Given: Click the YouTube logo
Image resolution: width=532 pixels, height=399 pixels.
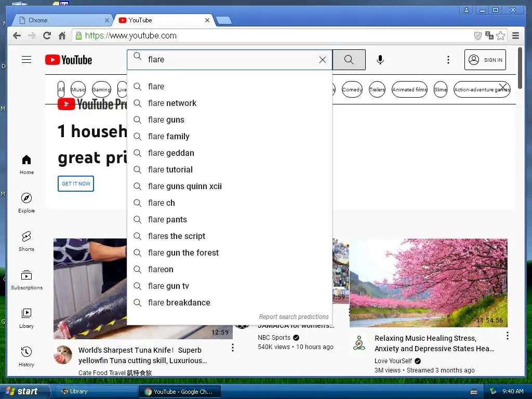Looking at the screenshot, I should point(69,60).
